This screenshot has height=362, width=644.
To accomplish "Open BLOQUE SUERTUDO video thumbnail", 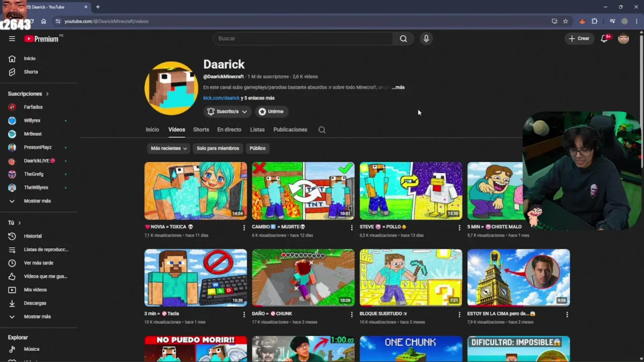I will 411,278.
